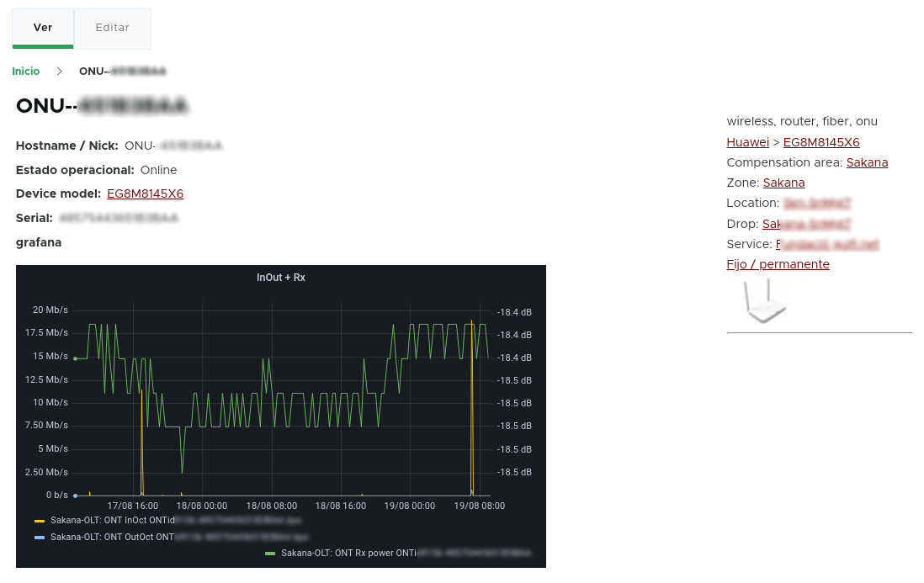Open the Huawei vendor link in the sidebar
Image resolution: width=924 pixels, height=583 pixels.
tap(747, 142)
